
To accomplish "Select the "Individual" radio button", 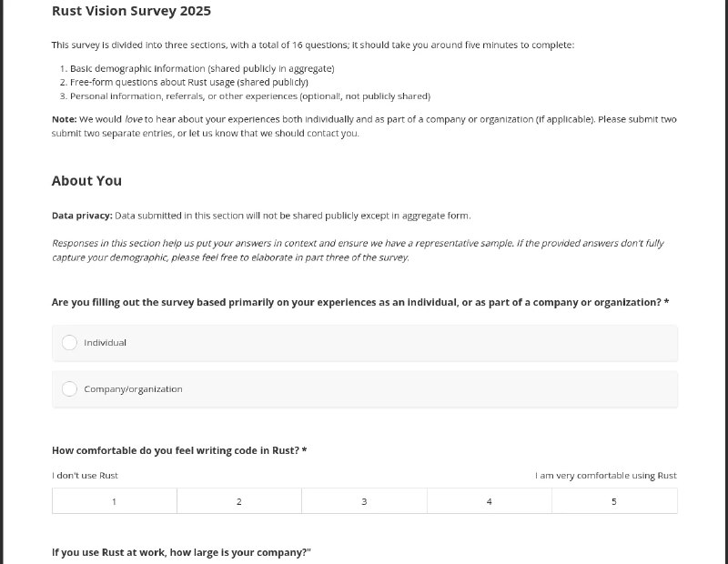I will point(69,343).
